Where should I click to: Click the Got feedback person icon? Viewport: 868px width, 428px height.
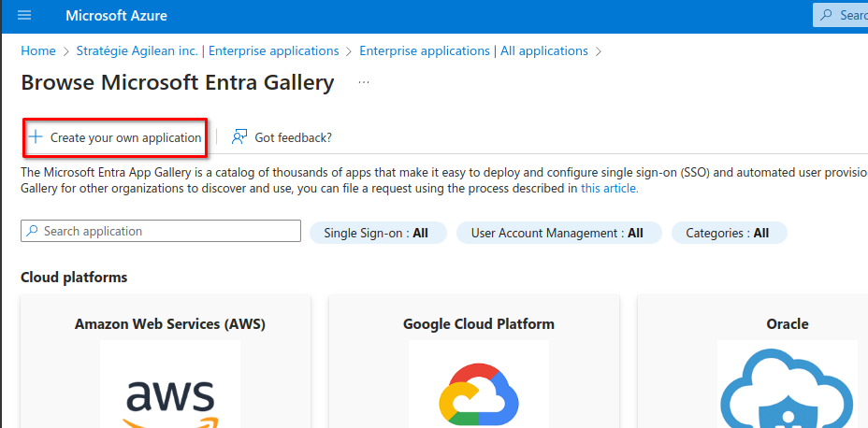(x=239, y=137)
